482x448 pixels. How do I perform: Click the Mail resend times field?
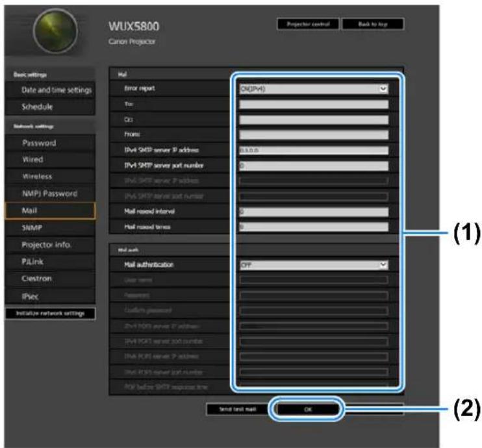click(x=314, y=227)
